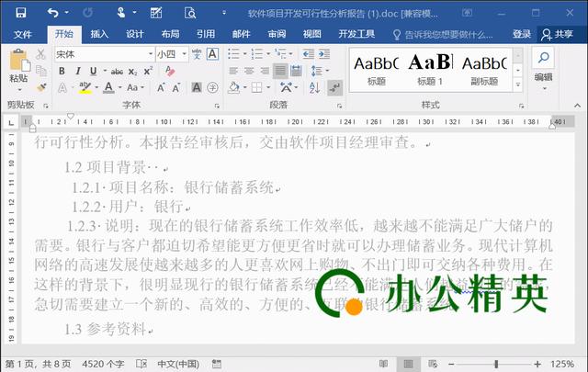Collapse the ribbon with the chevron
This screenshot has height=372, width=588.
point(578,107)
